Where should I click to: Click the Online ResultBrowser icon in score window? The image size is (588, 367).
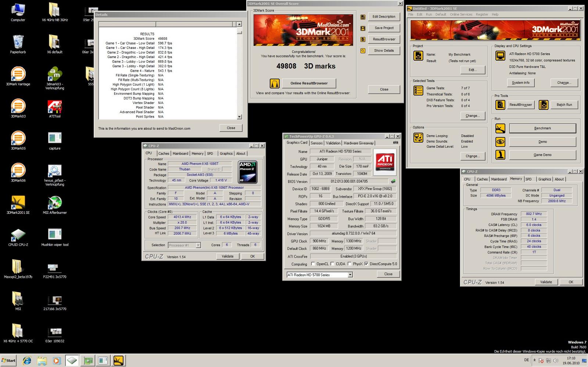point(275,83)
